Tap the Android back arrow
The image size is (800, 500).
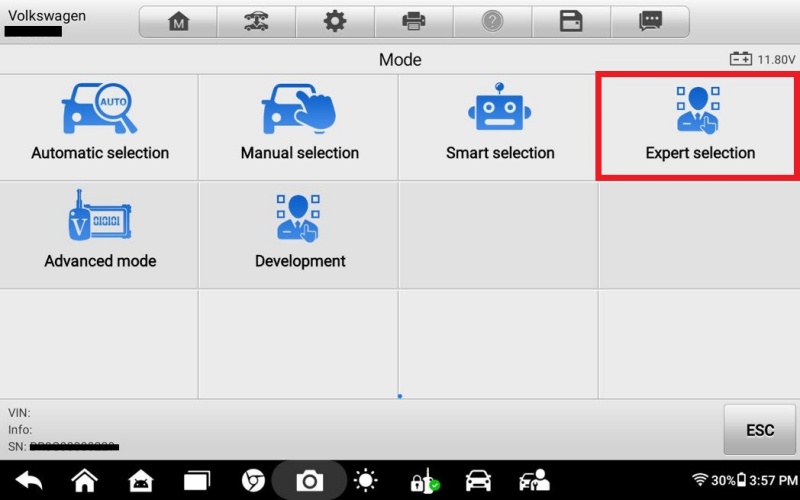pyautogui.click(x=28, y=481)
